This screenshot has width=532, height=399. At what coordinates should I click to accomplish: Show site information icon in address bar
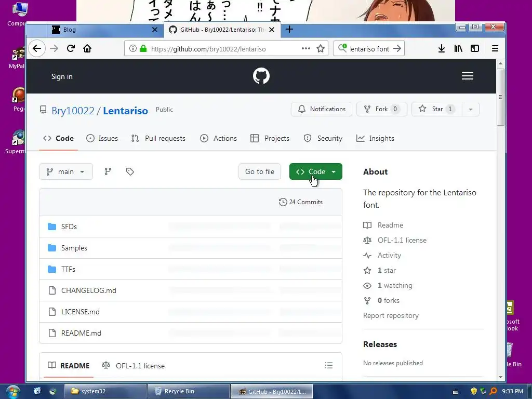(x=133, y=48)
